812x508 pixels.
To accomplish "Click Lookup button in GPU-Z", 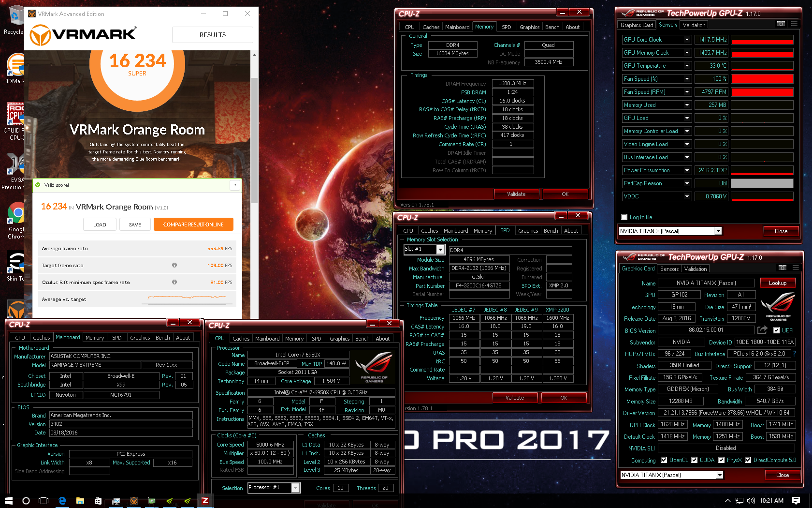I will click(x=778, y=283).
